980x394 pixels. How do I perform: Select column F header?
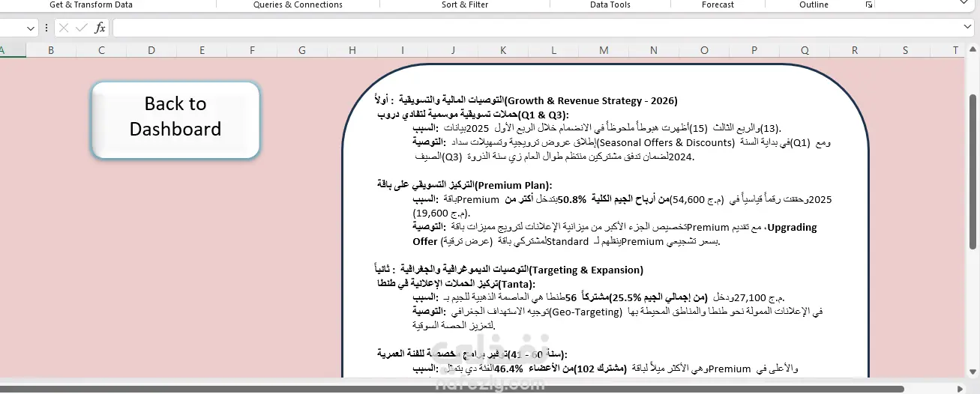[252, 50]
